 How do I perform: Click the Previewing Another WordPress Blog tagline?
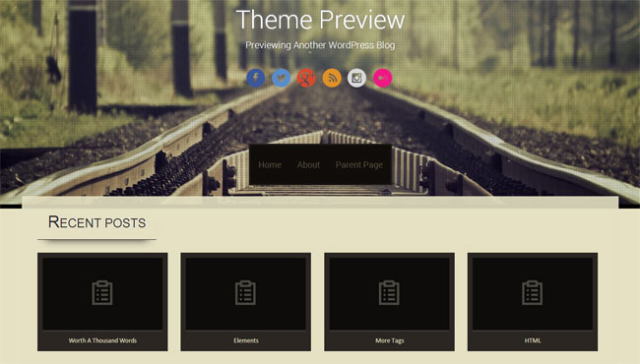[320, 45]
